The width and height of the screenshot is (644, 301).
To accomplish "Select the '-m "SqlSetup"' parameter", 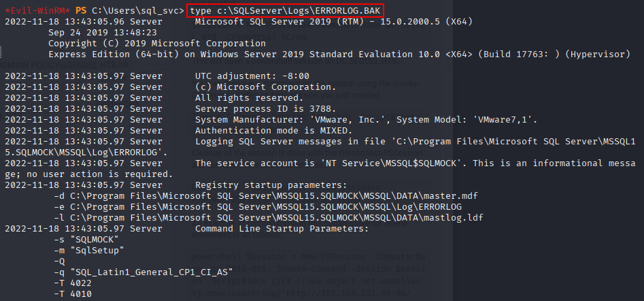I will click(89, 251).
